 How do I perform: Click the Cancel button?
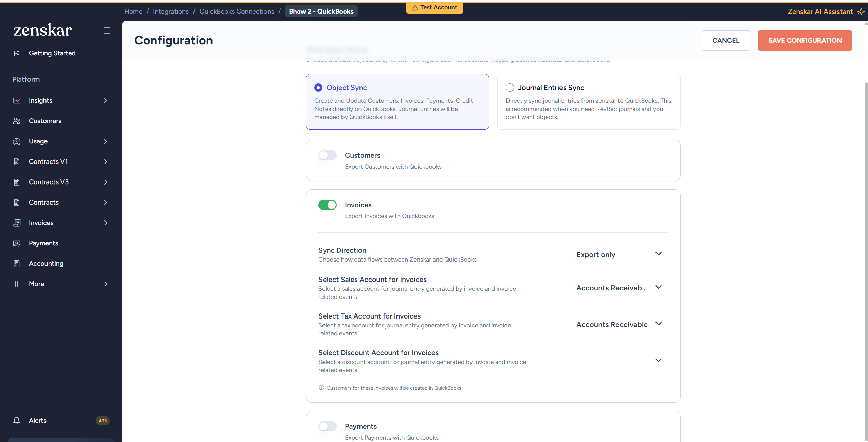tap(725, 40)
